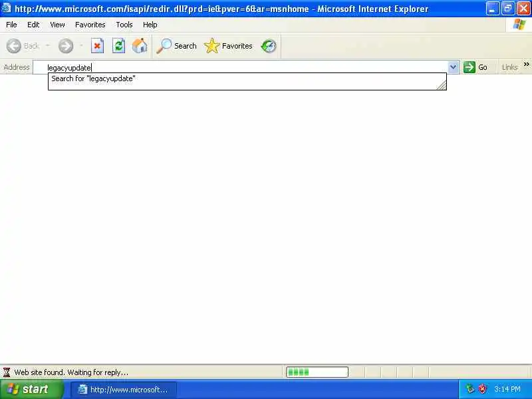Image resolution: width=532 pixels, height=399 pixels.
Task: Click 'Web site found. Waiting for reply...' status text
Action: tap(71, 372)
